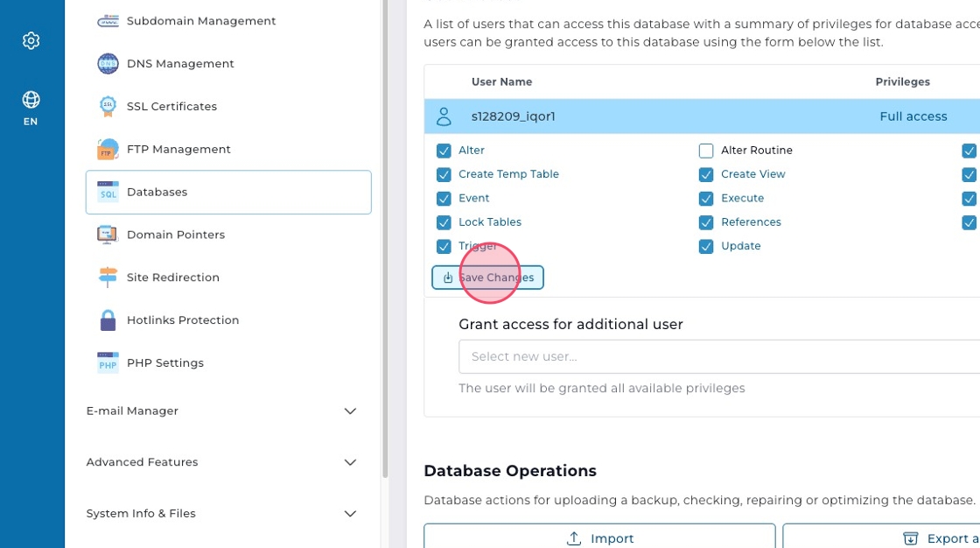Click the PHP Settings icon

[x=108, y=363]
